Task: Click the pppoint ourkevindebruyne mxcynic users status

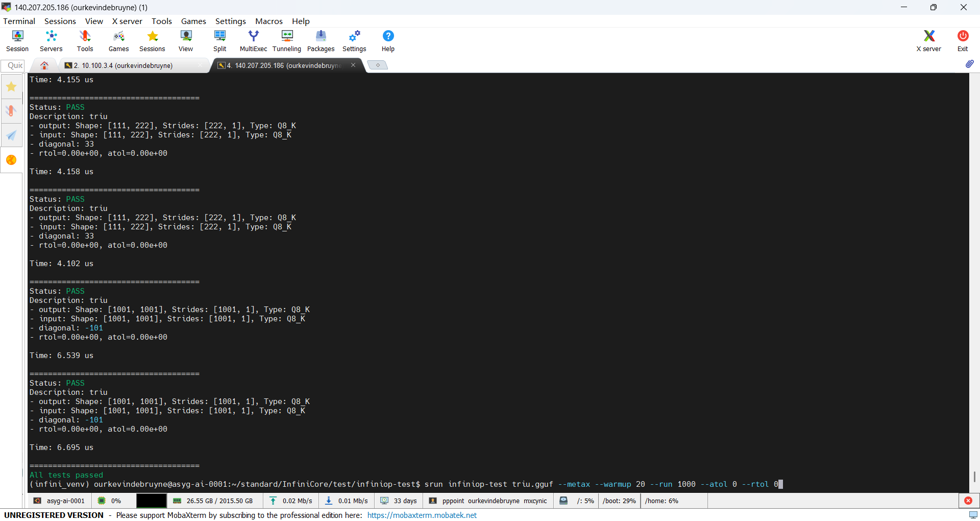Action: pos(489,501)
